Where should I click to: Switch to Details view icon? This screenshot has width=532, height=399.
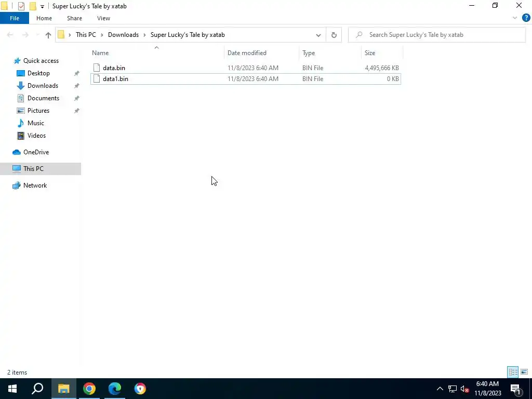tap(513, 372)
